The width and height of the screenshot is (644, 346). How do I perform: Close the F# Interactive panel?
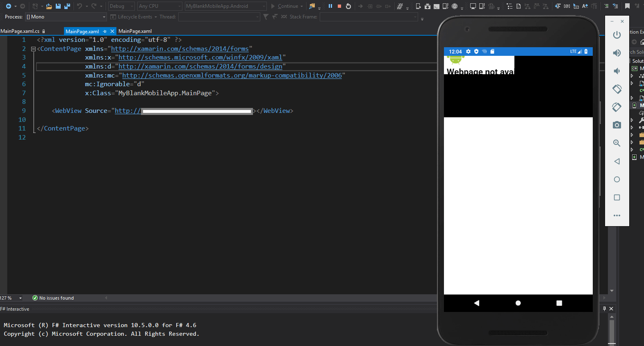pos(611,309)
